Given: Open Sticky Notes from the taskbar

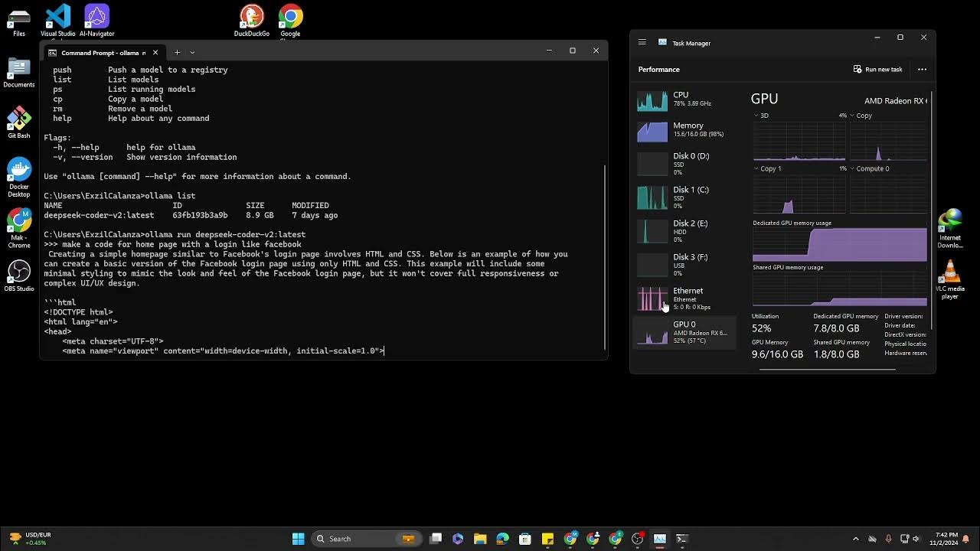Looking at the screenshot, I should pyautogui.click(x=547, y=539).
